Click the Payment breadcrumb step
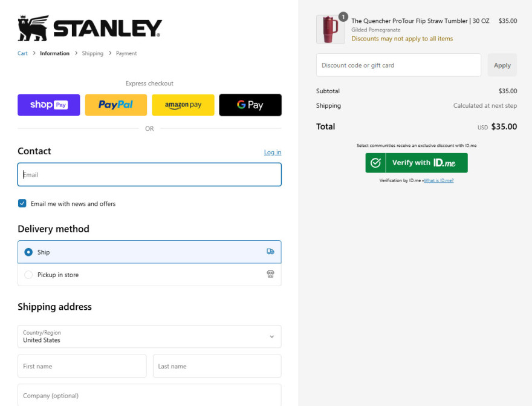The height and width of the screenshot is (406, 532). [126, 53]
